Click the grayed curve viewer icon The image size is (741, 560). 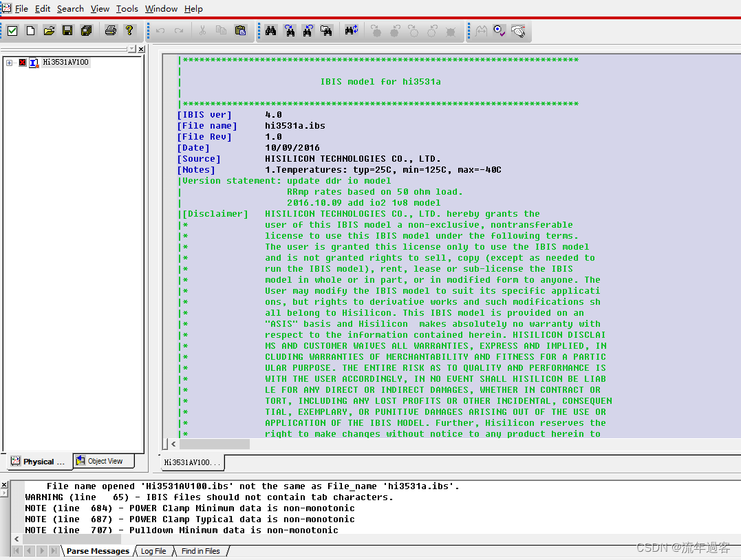pyautogui.click(x=481, y=31)
